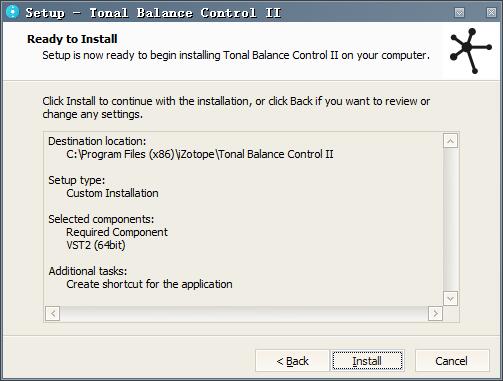This screenshot has height=381, width=503.
Task: Click the scroll left arrow in summary box
Action: pos(53,313)
